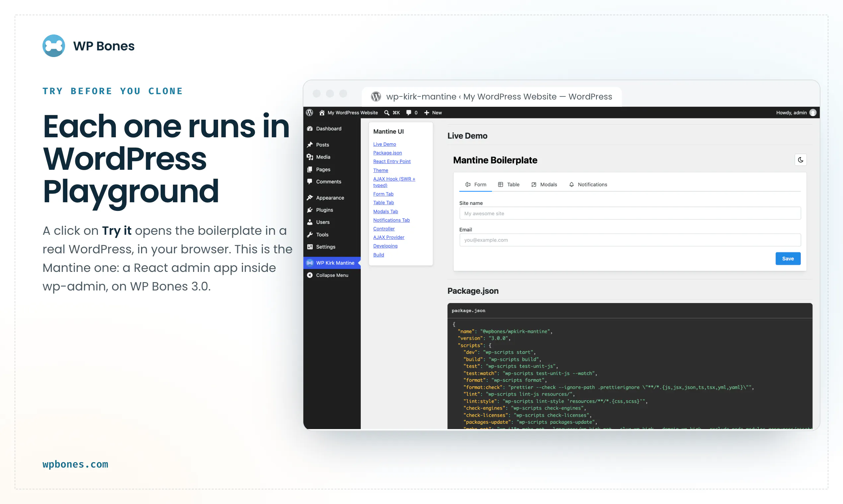Add New content from admin bar
Viewport: 843px width, 504px height.
[433, 112]
